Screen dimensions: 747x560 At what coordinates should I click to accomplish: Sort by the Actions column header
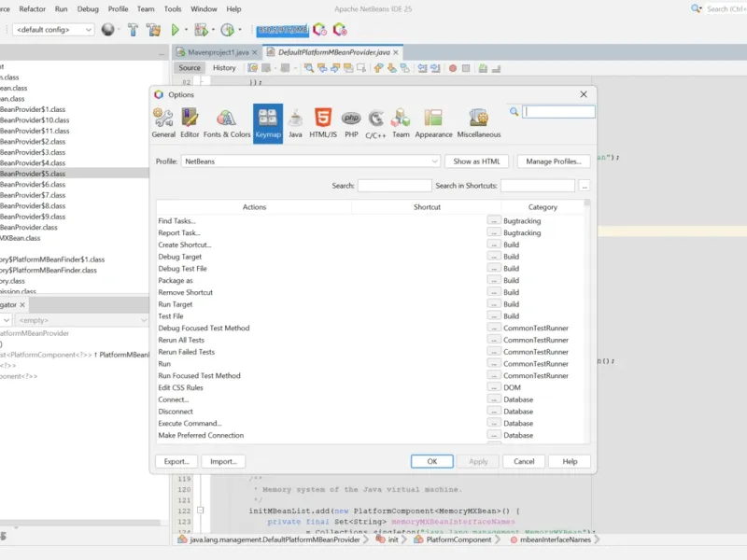tap(254, 207)
